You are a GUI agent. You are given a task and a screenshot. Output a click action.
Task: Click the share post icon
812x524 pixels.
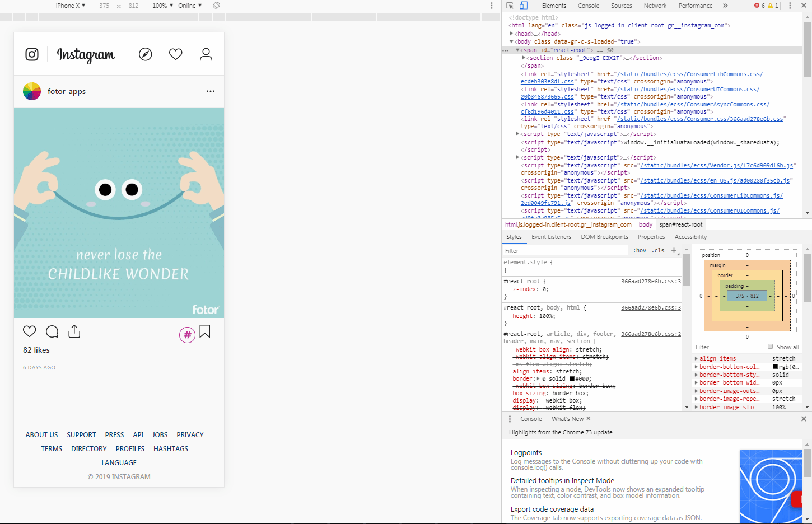[74, 331]
